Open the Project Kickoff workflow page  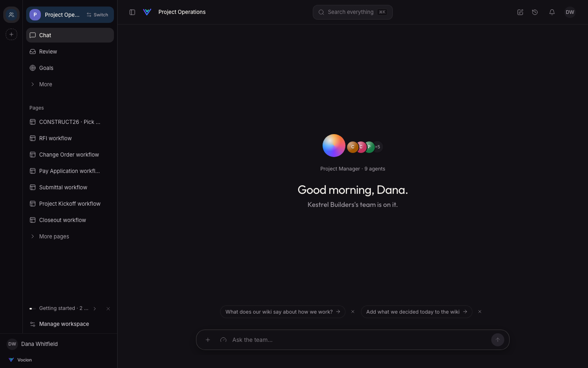click(x=70, y=204)
